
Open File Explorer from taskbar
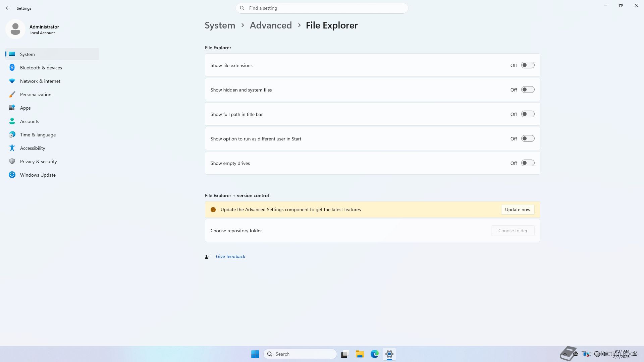tap(360, 354)
